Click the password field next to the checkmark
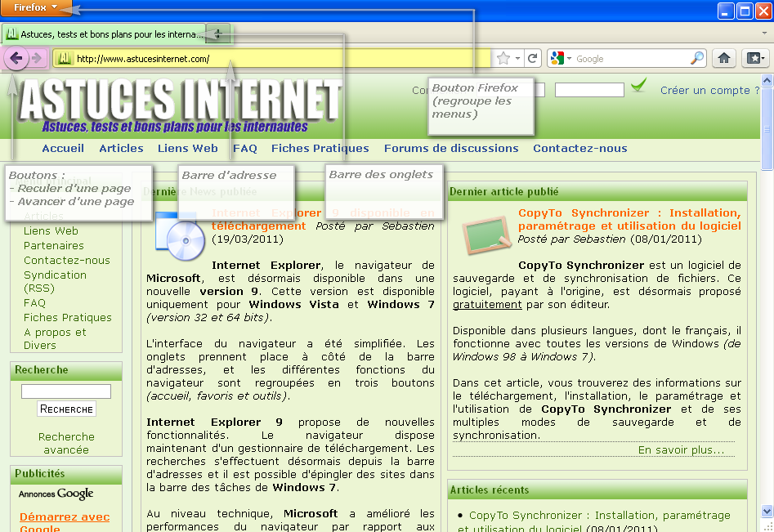 tap(589, 90)
